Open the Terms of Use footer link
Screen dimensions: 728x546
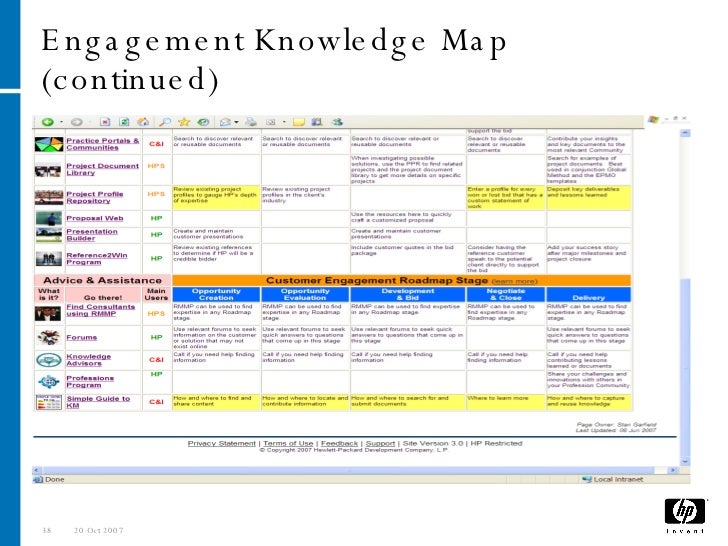click(288, 443)
